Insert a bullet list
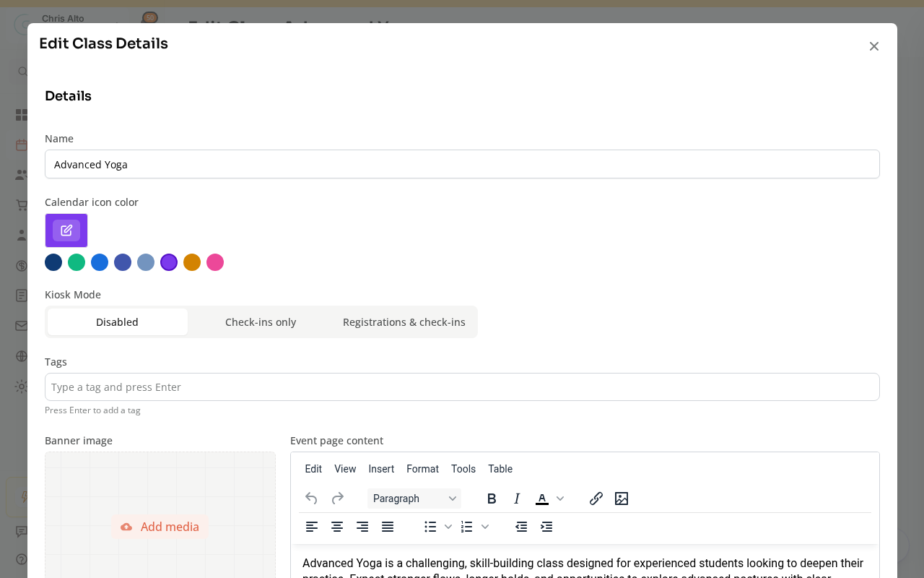This screenshot has height=578, width=924. 430,527
